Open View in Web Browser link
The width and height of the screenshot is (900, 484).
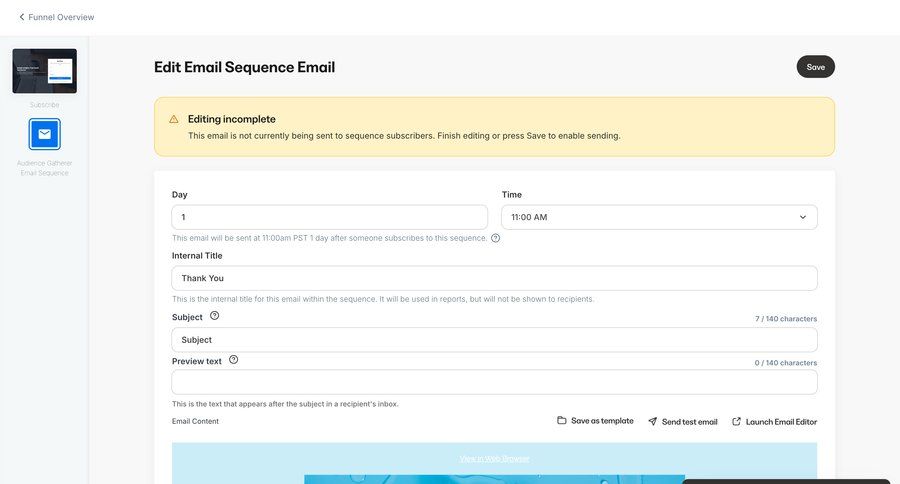click(x=494, y=459)
